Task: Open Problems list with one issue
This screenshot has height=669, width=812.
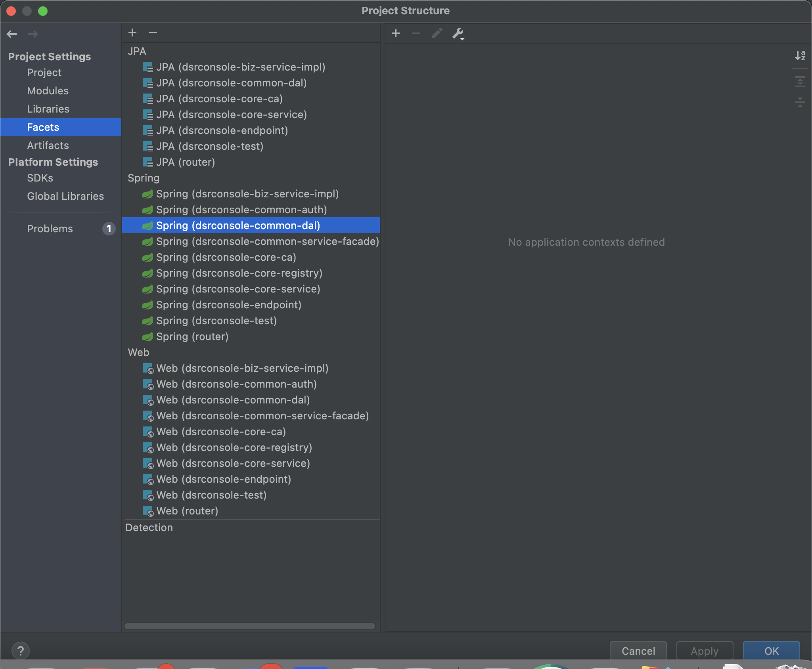Action: [x=50, y=229]
